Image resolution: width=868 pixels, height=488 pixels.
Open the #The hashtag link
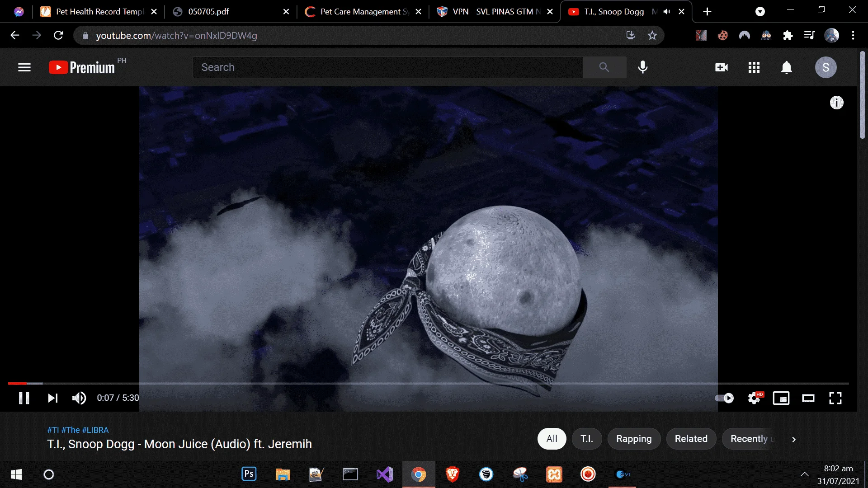(x=71, y=430)
